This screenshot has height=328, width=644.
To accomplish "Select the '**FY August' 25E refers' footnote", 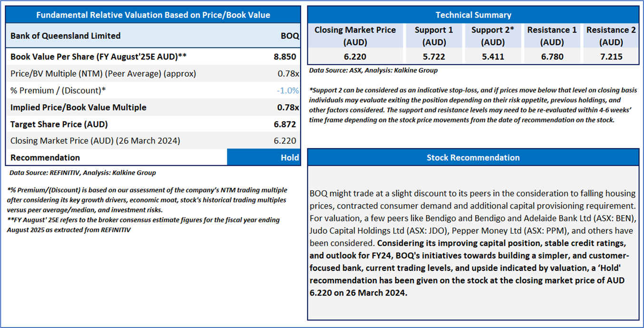I will [144, 225].
